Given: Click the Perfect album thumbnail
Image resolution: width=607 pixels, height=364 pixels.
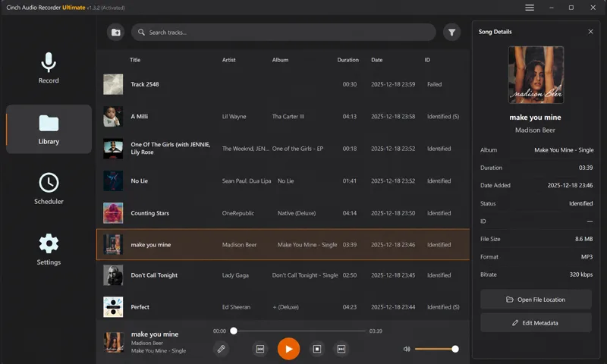Looking at the screenshot, I should 113,307.
